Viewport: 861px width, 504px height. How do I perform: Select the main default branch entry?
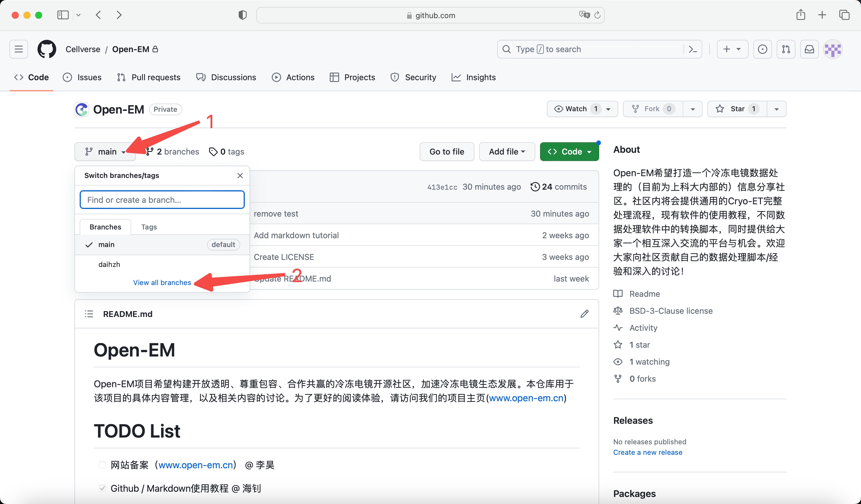(162, 244)
